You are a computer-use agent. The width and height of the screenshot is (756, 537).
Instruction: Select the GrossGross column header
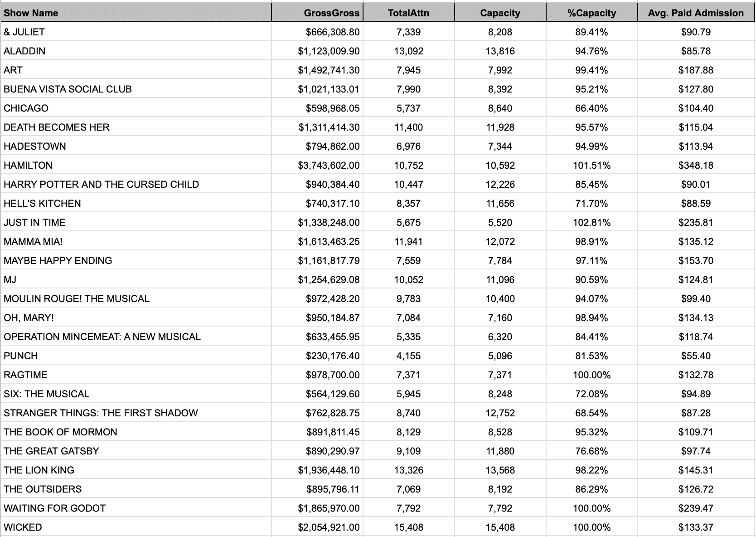coord(331,13)
